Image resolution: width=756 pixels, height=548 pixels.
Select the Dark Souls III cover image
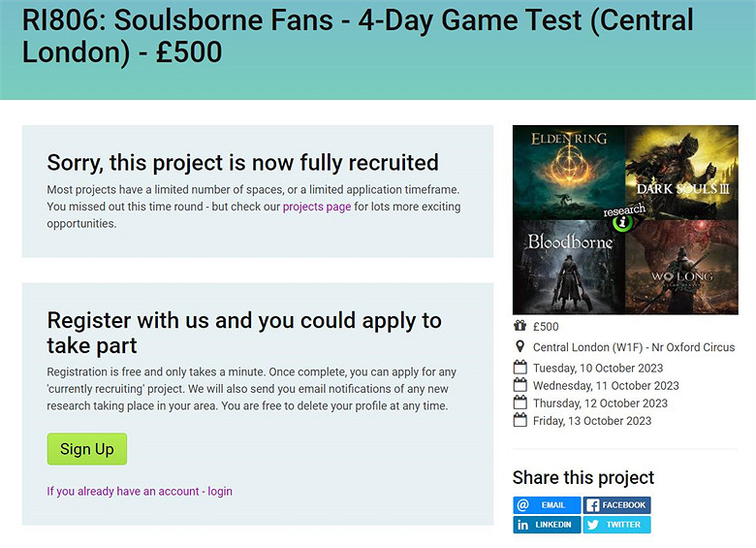(x=682, y=170)
